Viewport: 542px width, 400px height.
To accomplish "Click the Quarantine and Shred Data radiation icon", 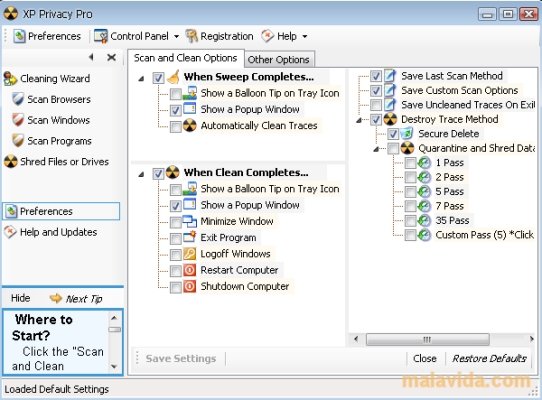I will [408, 148].
